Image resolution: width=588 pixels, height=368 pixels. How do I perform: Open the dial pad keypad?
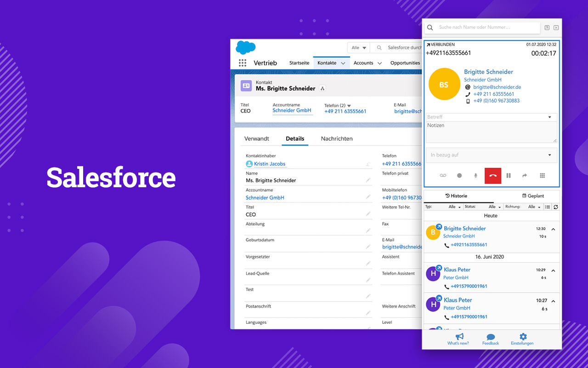pos(542,176)
